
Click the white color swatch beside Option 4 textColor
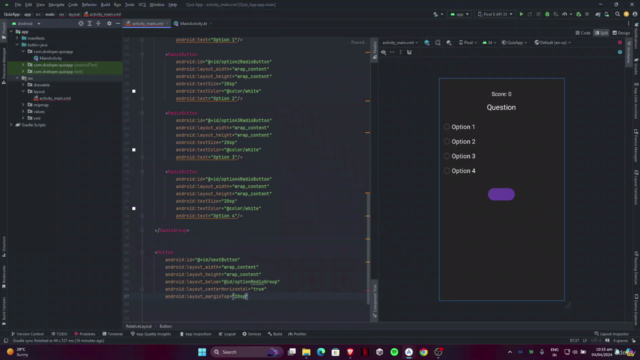click(x=134, y=209)
